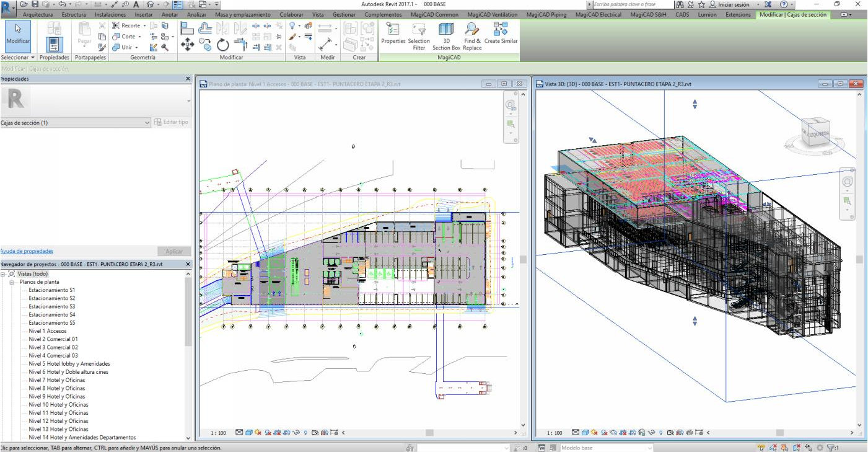868x452 pixels.
Task: Open the Cajas de sección type selector dropdown
Action: point(147,123)
